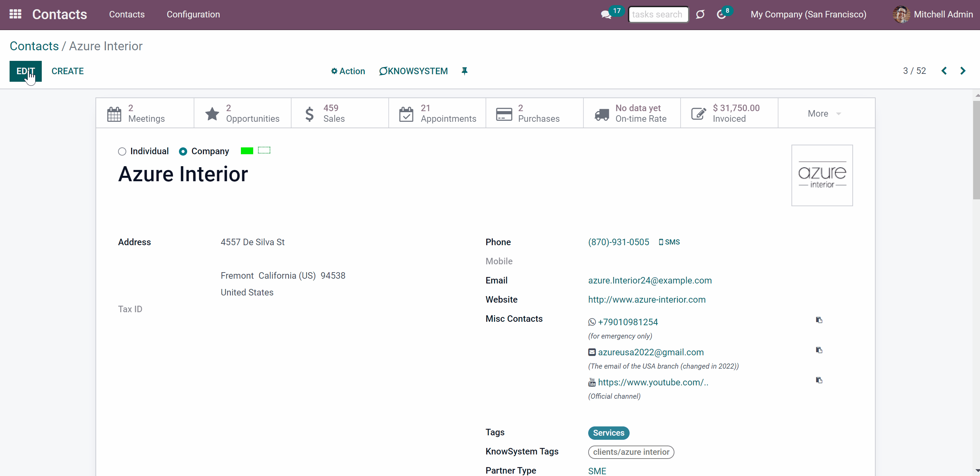This screenshot has height=476, width=980.
Task: Open the activities clock icon with 8 badge
Action: [x=721, y=14]
